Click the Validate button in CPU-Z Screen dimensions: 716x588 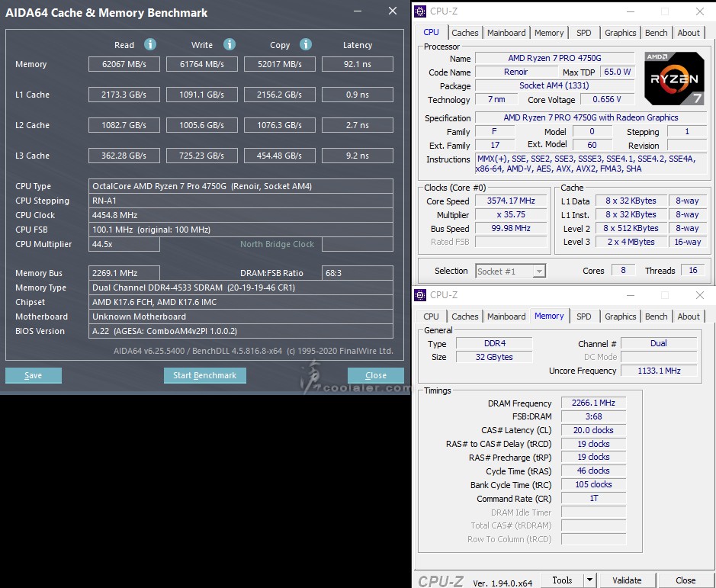point(627,580)
